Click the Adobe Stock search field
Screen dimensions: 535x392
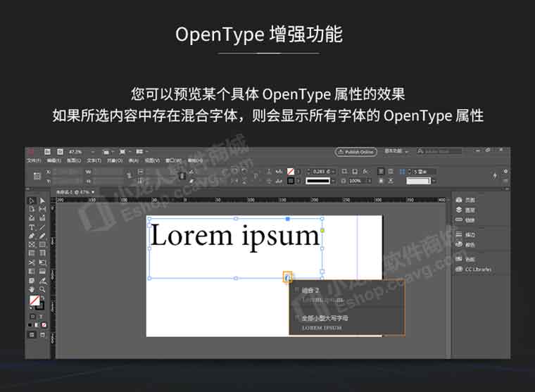pyautogui.click(x=440, y=151)
